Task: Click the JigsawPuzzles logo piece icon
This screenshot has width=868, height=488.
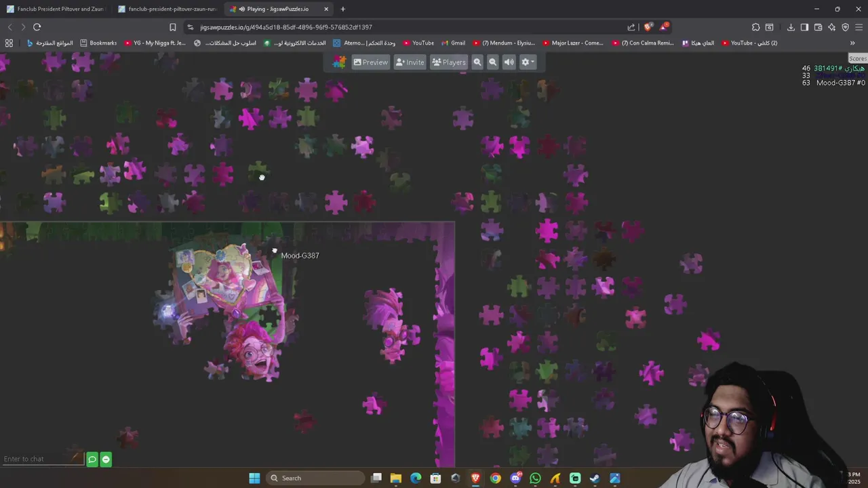Action: (x=339, y=62)
